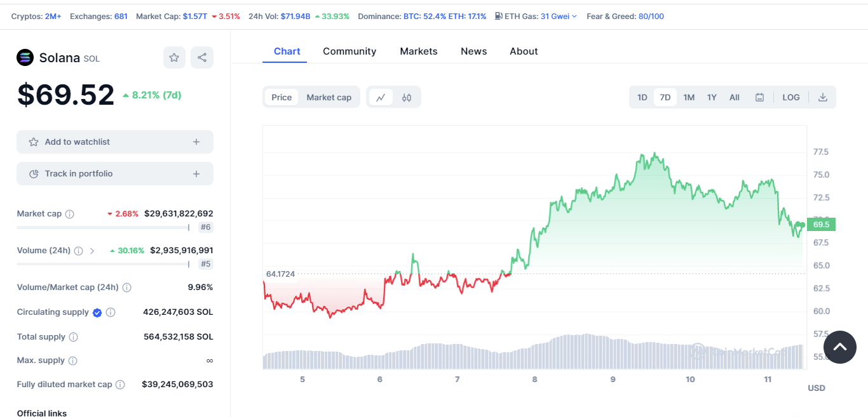Switch to line chart view
The height and width of the screenshot is (417, 868).
[x=381, y=97]
